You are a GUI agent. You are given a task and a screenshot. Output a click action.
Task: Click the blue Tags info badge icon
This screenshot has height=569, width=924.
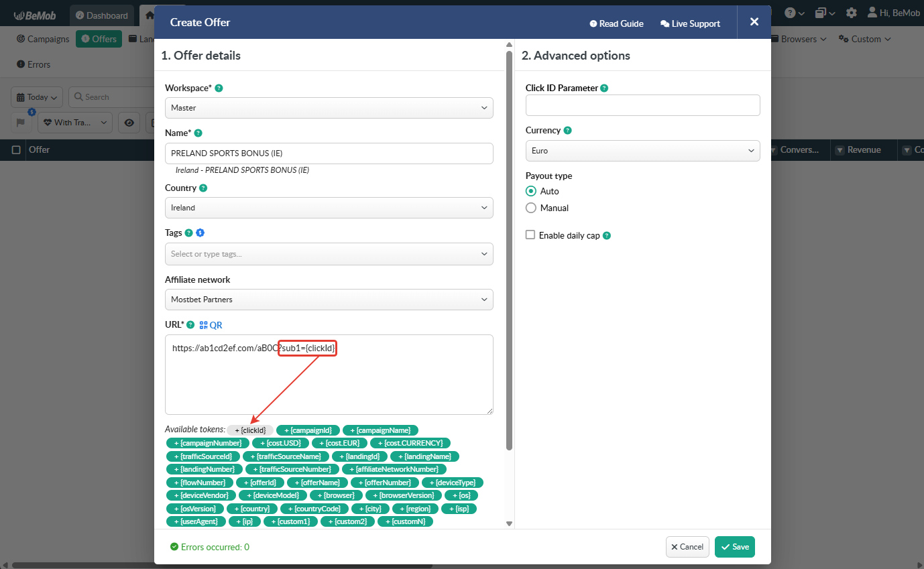click(x=200, y=233)
